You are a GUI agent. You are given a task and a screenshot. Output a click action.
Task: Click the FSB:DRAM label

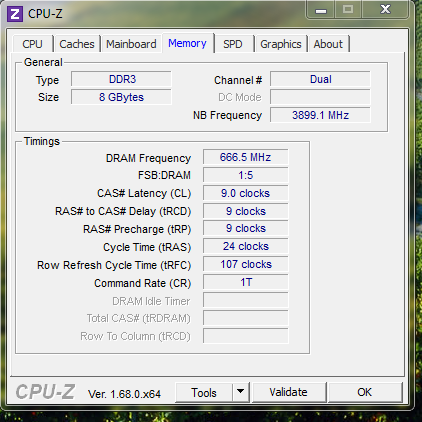[x=164, y=175]
